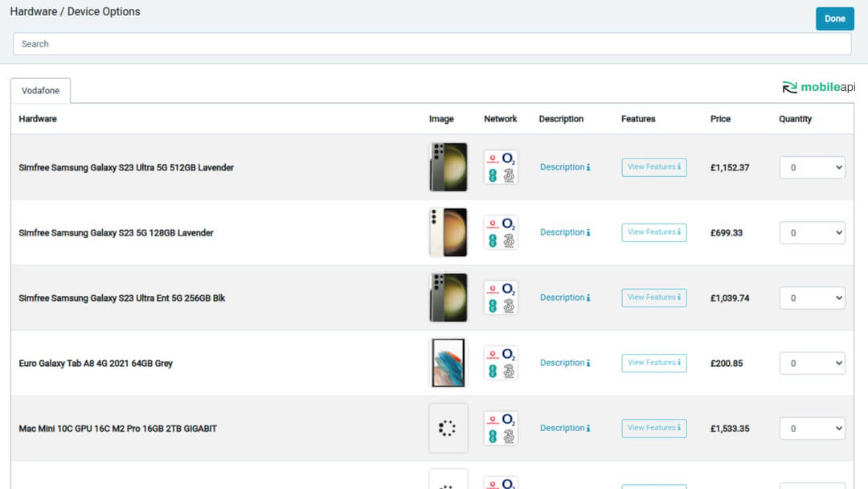View Features of Mac Mini M2 Pro
This screenshot has height=489, width=868.
653,428
